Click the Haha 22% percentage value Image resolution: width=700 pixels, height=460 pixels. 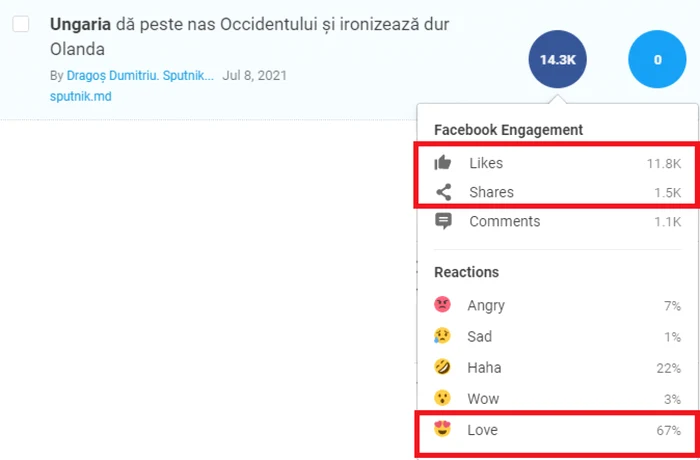(668, 368)
